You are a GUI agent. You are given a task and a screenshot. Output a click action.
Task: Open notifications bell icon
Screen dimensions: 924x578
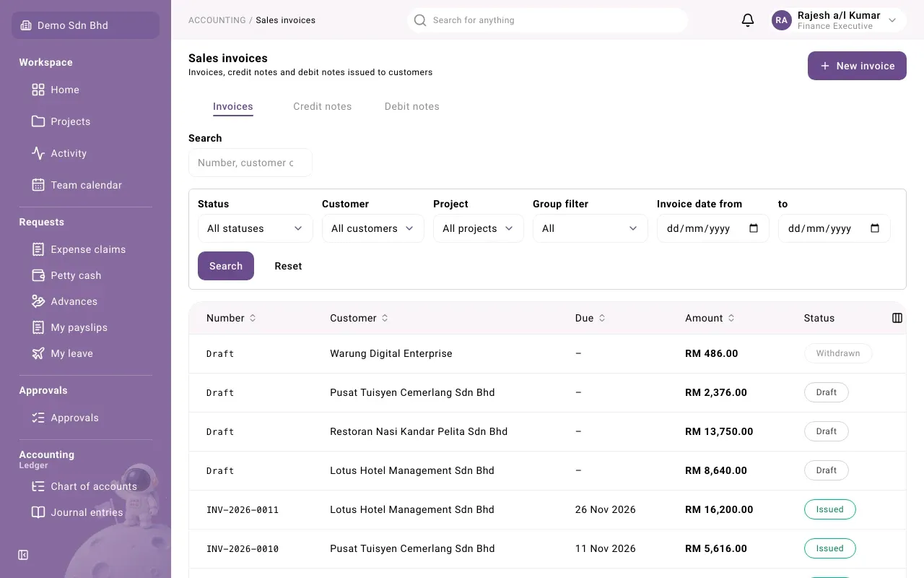(748, 20)
